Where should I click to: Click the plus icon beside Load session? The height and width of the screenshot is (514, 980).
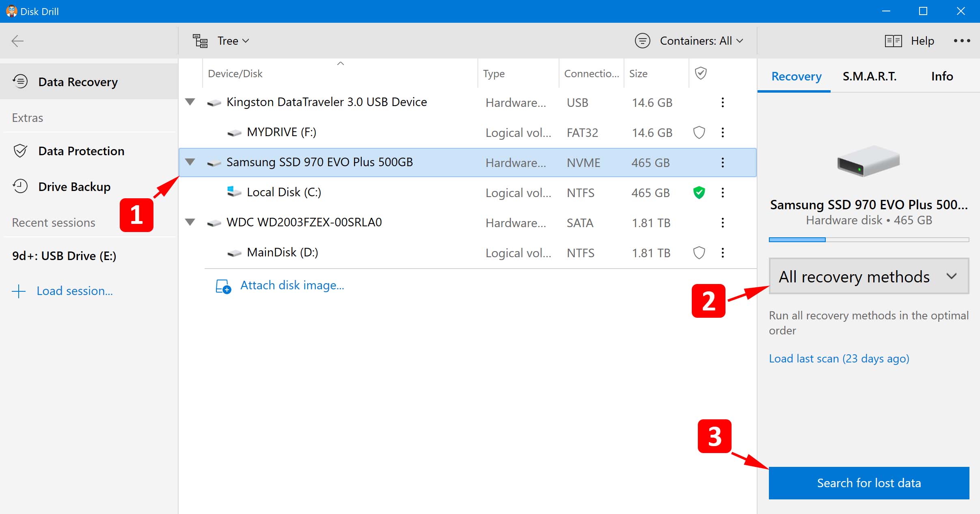[19, 291]
